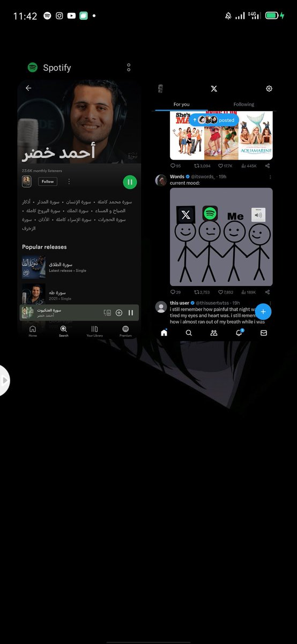The height and width of the screenshot is (644, 297).
Task: Reply to the post with 95 comments
Action: click(x=176, y=166)
